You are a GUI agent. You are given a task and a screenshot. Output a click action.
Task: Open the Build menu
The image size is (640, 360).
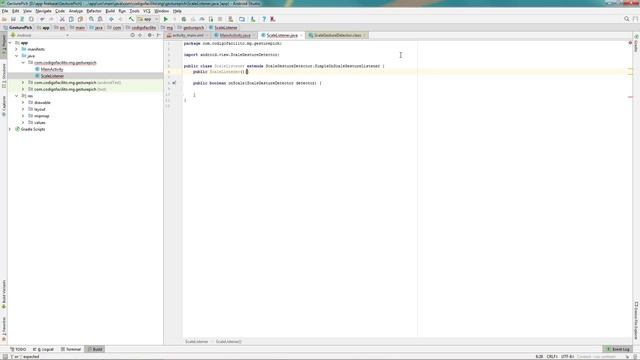click(110, 11)
